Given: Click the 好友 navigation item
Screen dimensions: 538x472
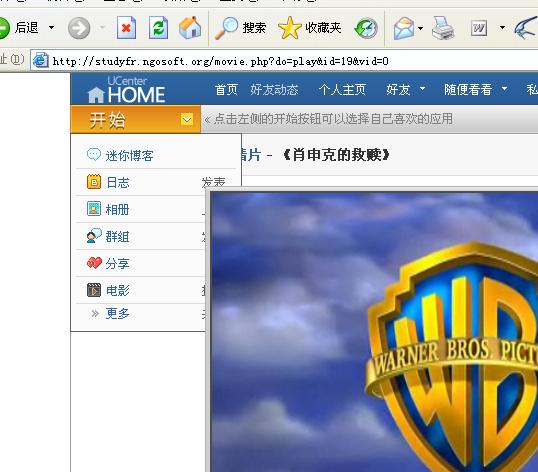Looking at the screenshot, I should (x=398, y=90).
